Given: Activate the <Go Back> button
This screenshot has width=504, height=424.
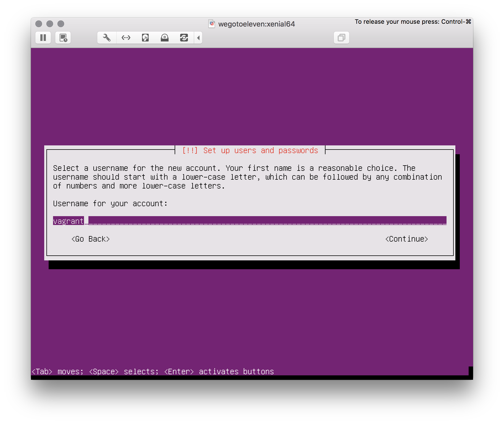Looking at the screenshot, I should tap(91, 239).
